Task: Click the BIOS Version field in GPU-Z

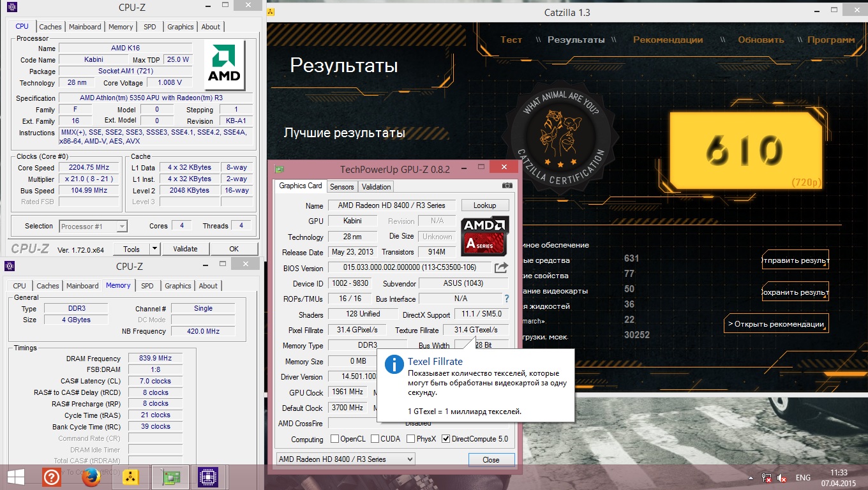Action: (x=410, y=268)
